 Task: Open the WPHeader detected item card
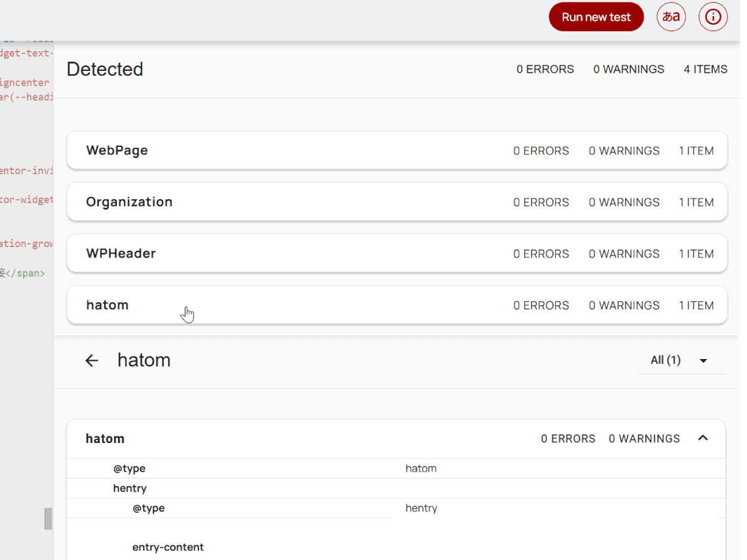397,253
